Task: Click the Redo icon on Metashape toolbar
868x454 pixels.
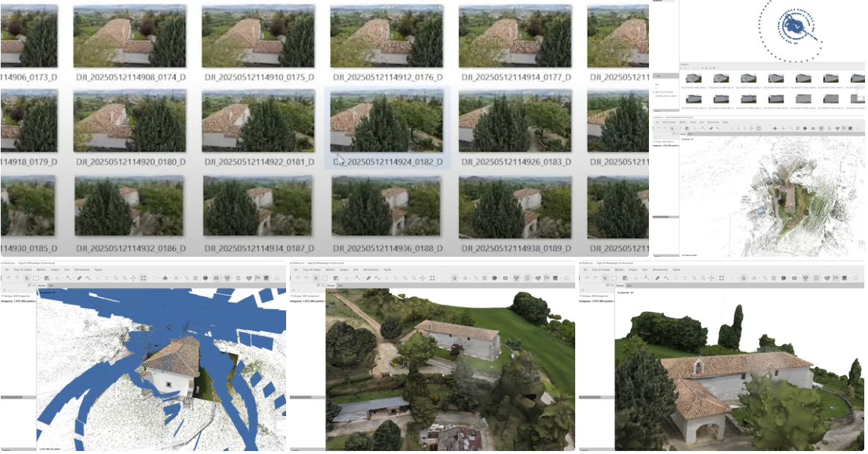Action: point(16,278)
